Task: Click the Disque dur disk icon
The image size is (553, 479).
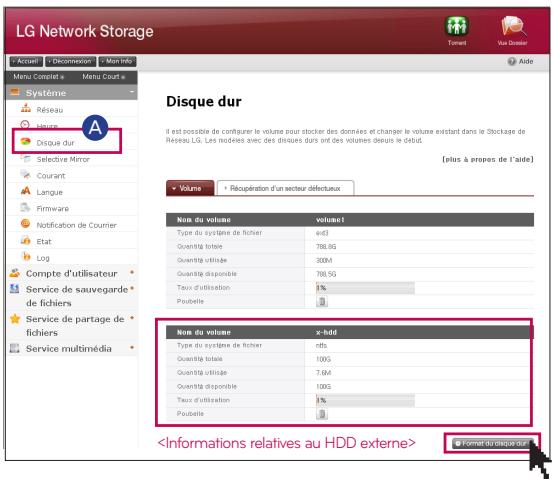Action: [26, 142]
